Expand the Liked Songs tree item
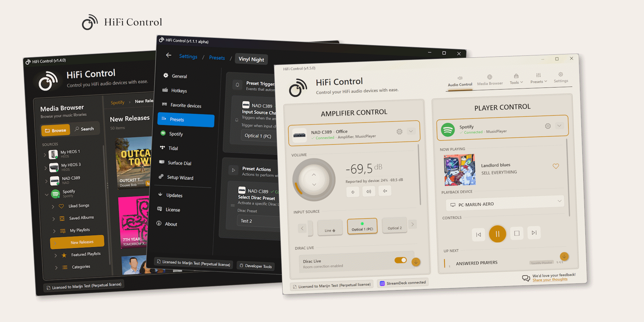The image size is (644, 322). click(x=53, y=207)
